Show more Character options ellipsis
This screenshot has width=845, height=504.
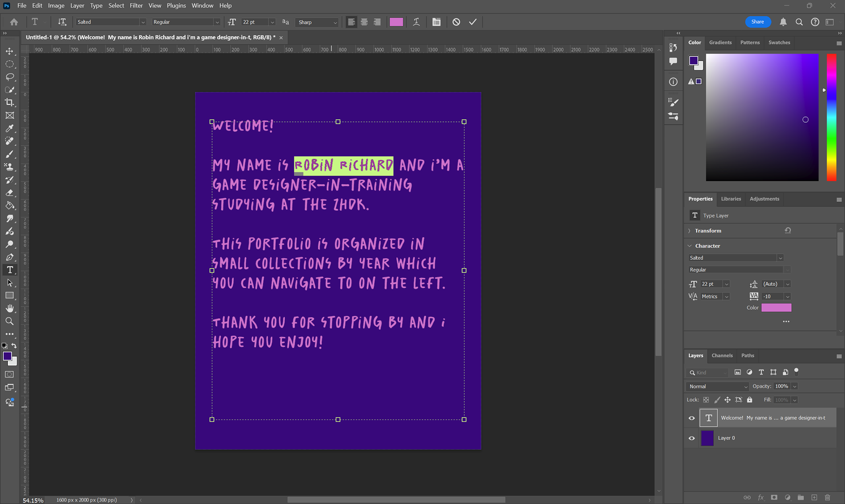click(786, 321)
